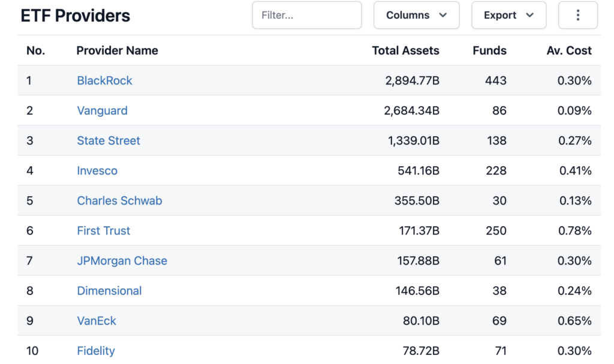The image size is (614, 364).
Task: Sort by the Total Assets column header
Action: (405, 50)
